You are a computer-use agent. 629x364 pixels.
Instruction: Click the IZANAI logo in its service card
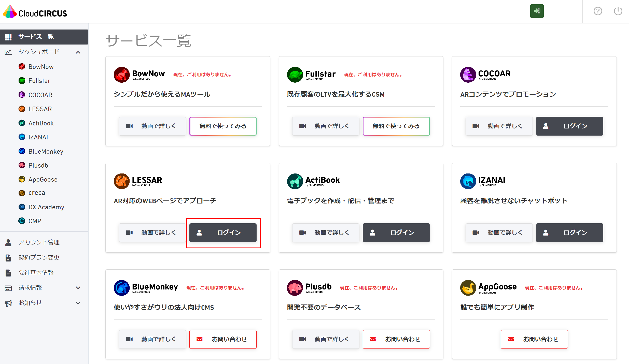(x=483, y=181)
